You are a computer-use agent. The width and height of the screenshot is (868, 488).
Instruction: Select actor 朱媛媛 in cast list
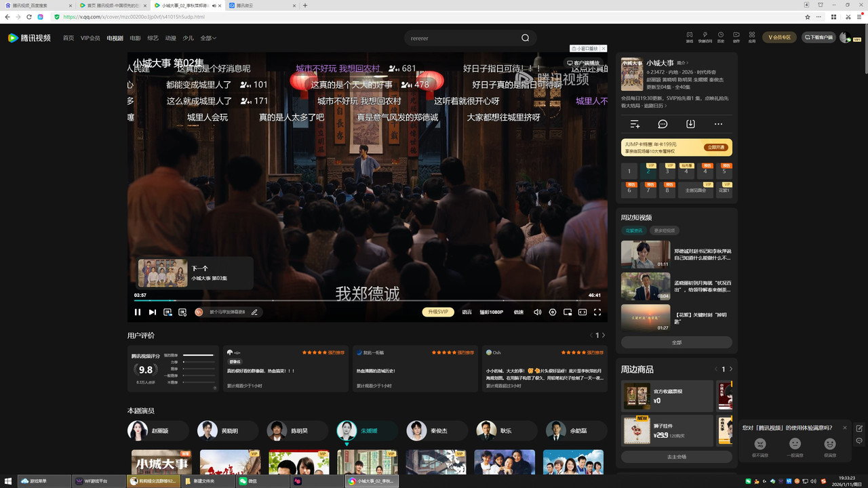click(367, 430)
